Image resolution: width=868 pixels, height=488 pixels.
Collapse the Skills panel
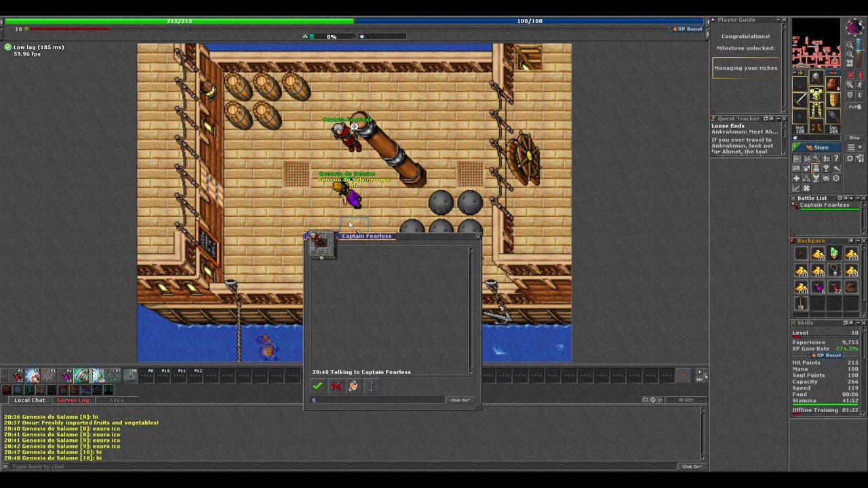point(858,323)
